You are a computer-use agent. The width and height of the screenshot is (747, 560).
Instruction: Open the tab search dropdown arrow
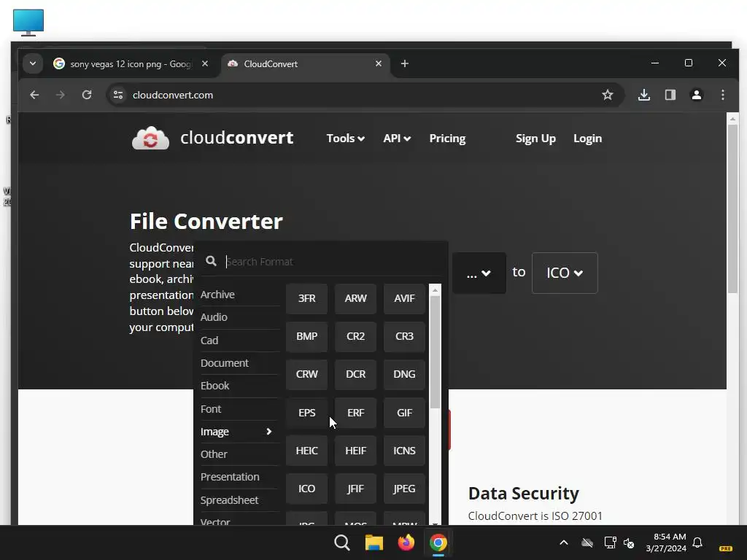[33, 63]
